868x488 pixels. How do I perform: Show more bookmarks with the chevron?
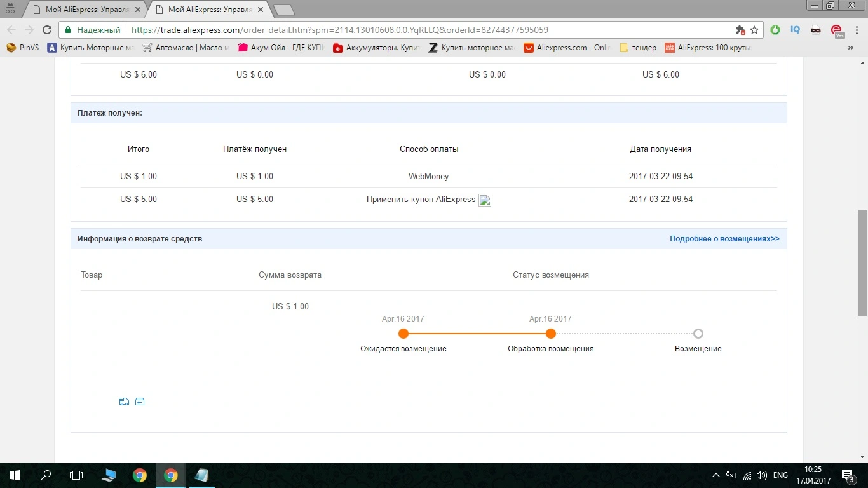[x=851, y=48]
